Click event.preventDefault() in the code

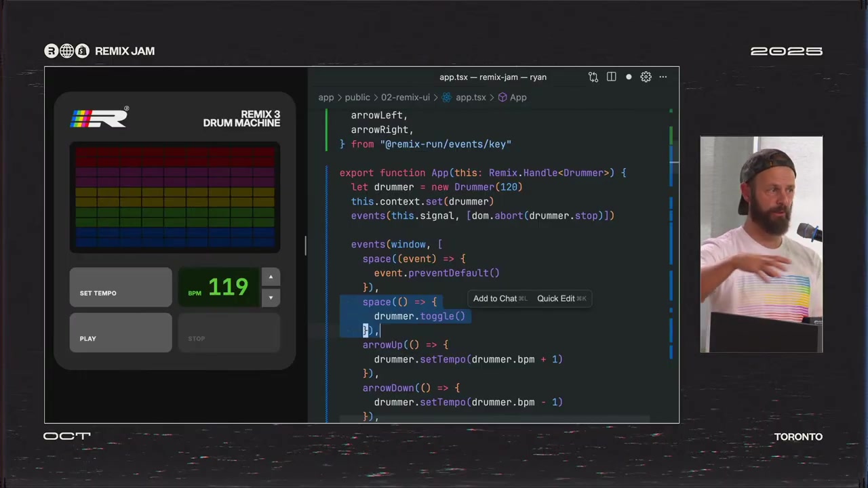click(437, 273)
